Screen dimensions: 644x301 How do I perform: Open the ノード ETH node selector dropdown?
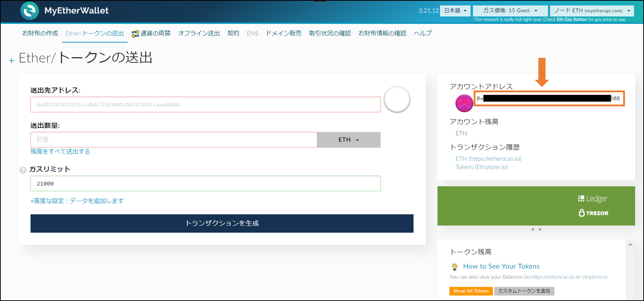pyautogui.click(x=592, y=11)
